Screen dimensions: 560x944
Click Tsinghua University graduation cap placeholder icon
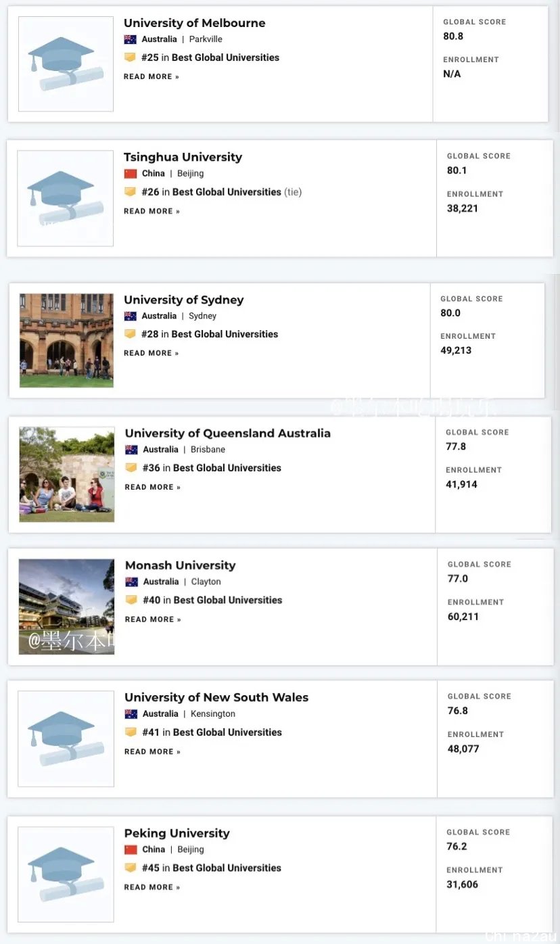click(66, 197)
